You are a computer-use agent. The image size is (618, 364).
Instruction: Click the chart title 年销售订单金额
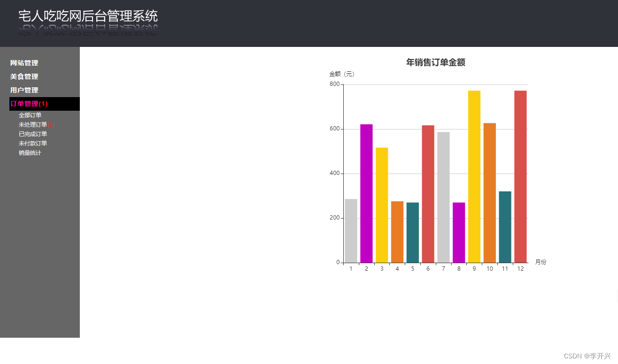coord(436,62)
